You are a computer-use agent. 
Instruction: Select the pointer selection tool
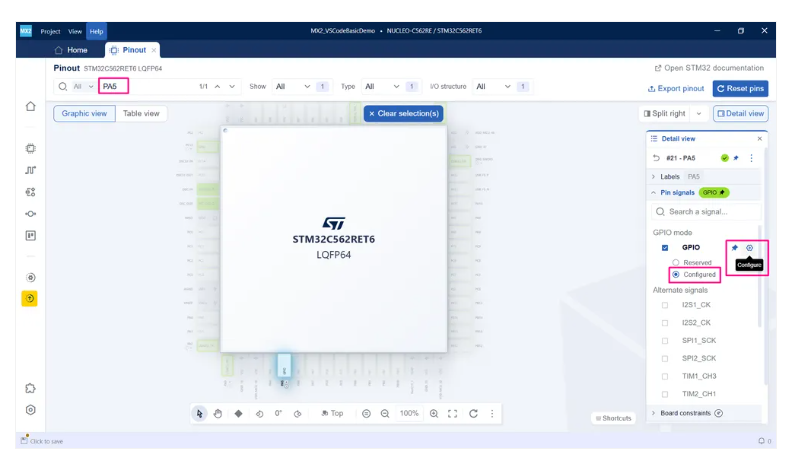[199, 413]
